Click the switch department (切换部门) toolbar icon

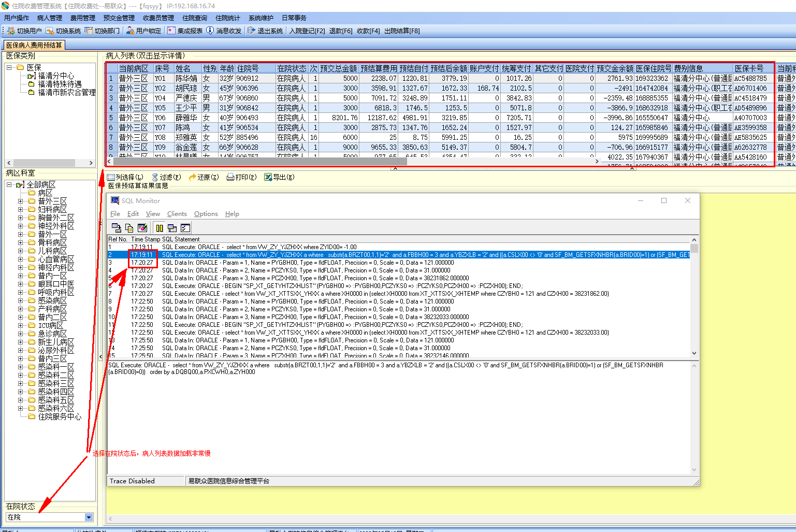tap(89, 31)
